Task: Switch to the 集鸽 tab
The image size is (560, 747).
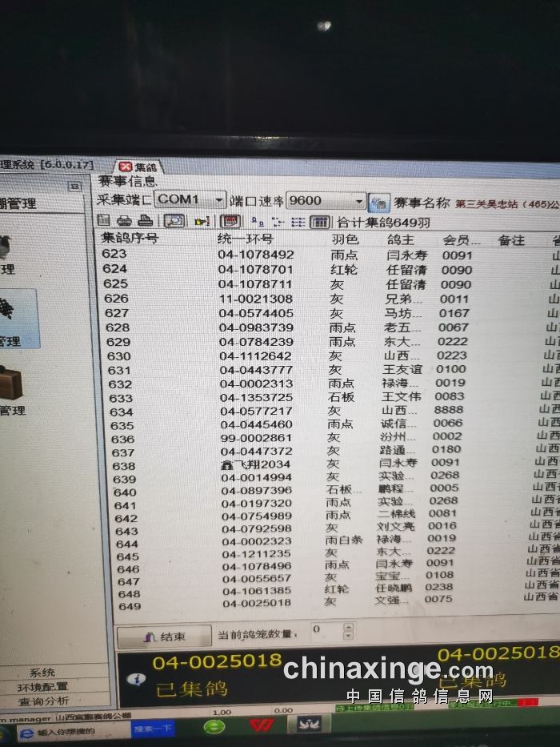Action: point(138,167)
